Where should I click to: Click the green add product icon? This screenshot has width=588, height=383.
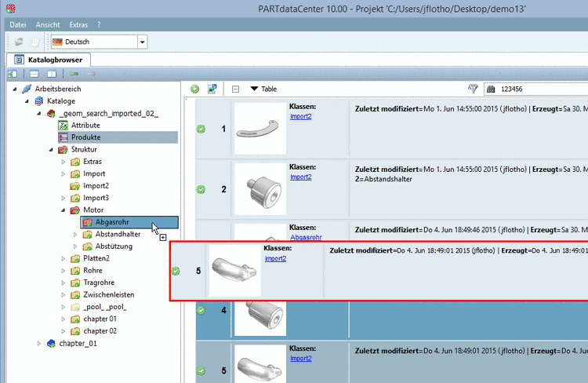pos(194,89)
